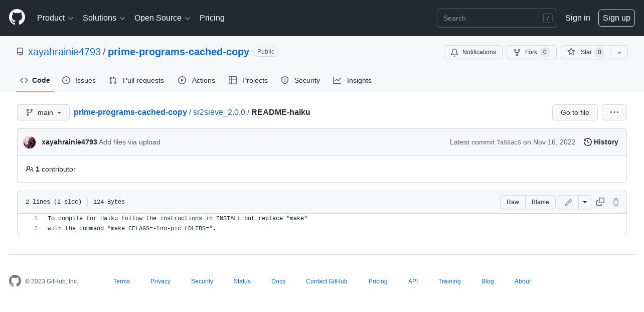
Task: View file History
Action: click(601, 142)
